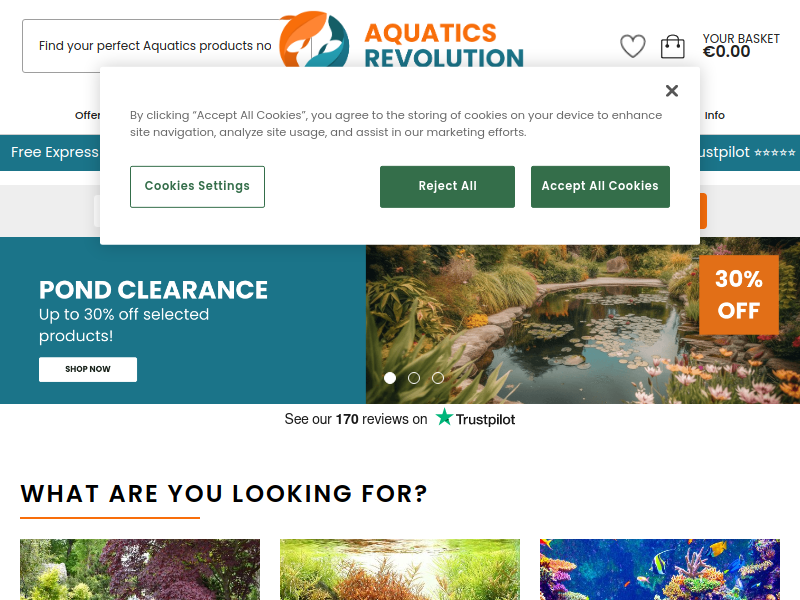Reject all cookies
Image resolution: width=800 pixels, height=600 pixels.
click(x=447, y=187)
